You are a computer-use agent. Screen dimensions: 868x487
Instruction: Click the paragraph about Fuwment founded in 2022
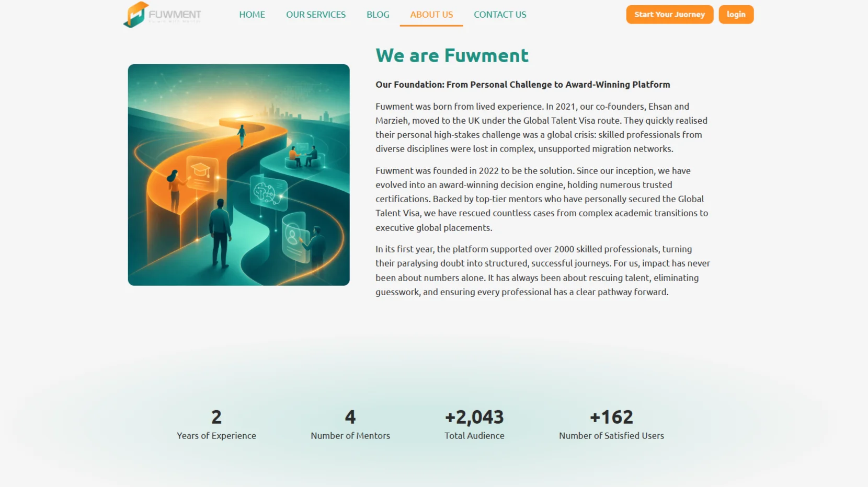point(542,199)
